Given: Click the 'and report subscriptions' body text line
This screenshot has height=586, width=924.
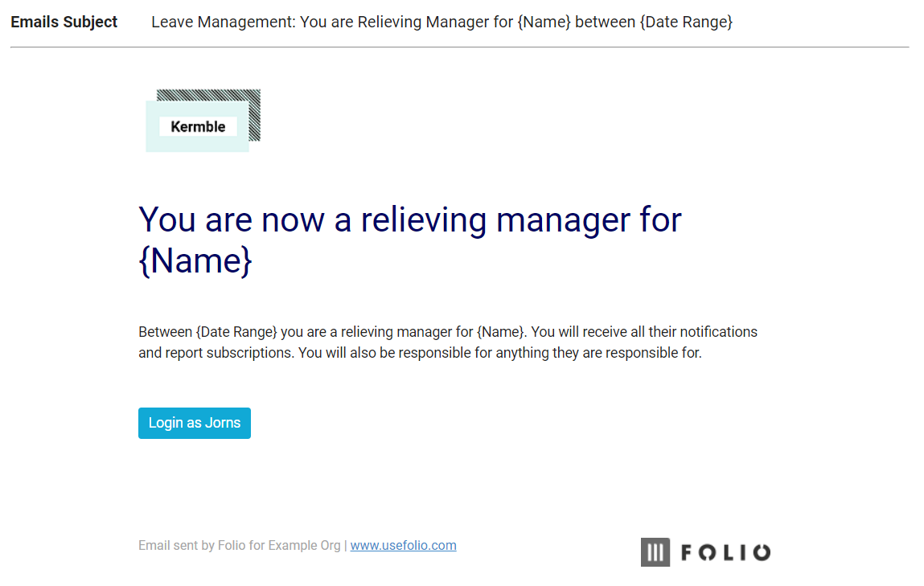Looking at the screenshot, I should tap(420, 353).
